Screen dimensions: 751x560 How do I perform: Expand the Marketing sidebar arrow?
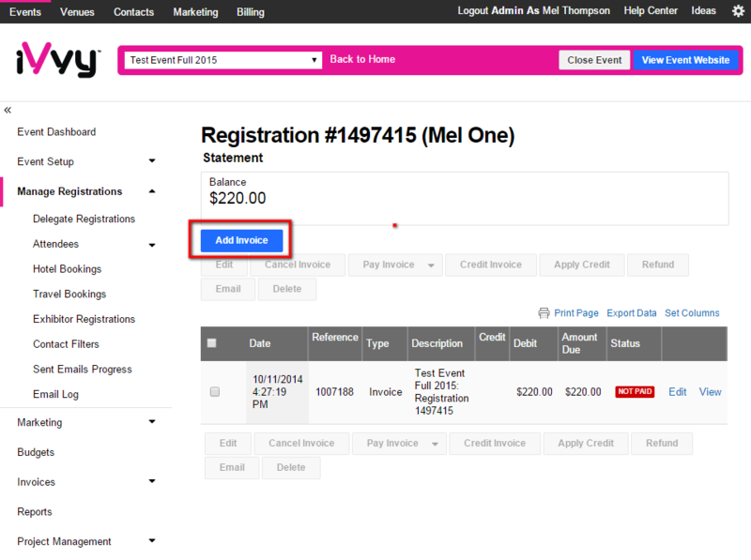pyautogui.click(x=152, y=422)
